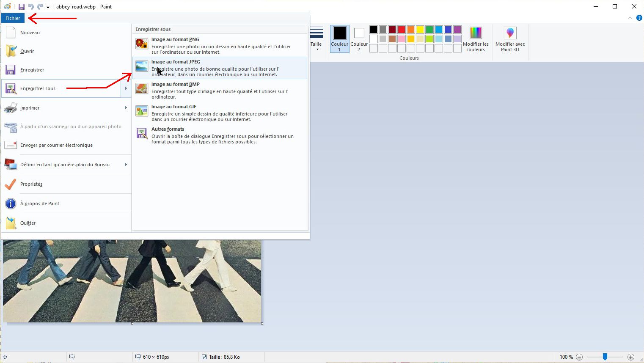Screen dimensions: 644x363
Task: Choose Autres formats save option
Action: click(x=220, y=135)
